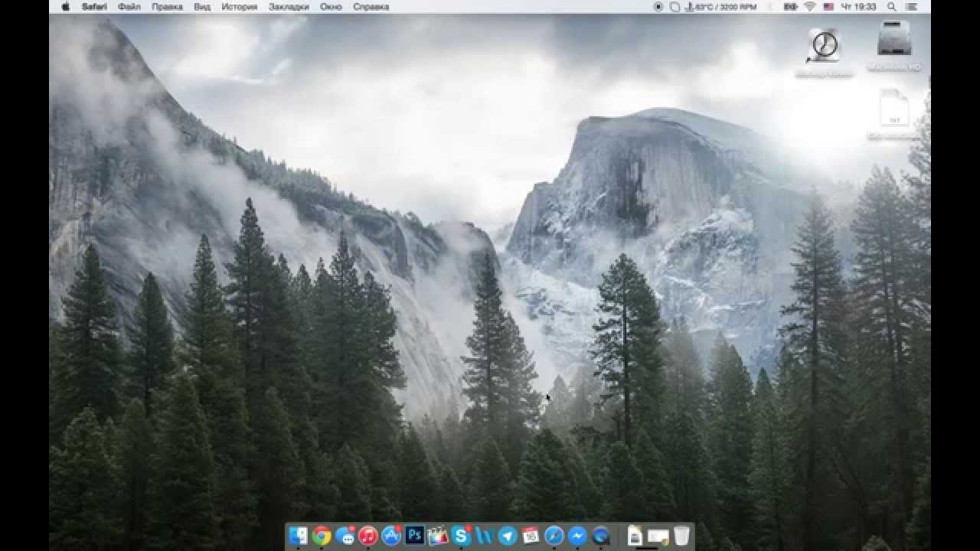Viewport: 980px width, 551px height.
Task: Click the Wi-Fi status icon
Action: pos(809,6)
